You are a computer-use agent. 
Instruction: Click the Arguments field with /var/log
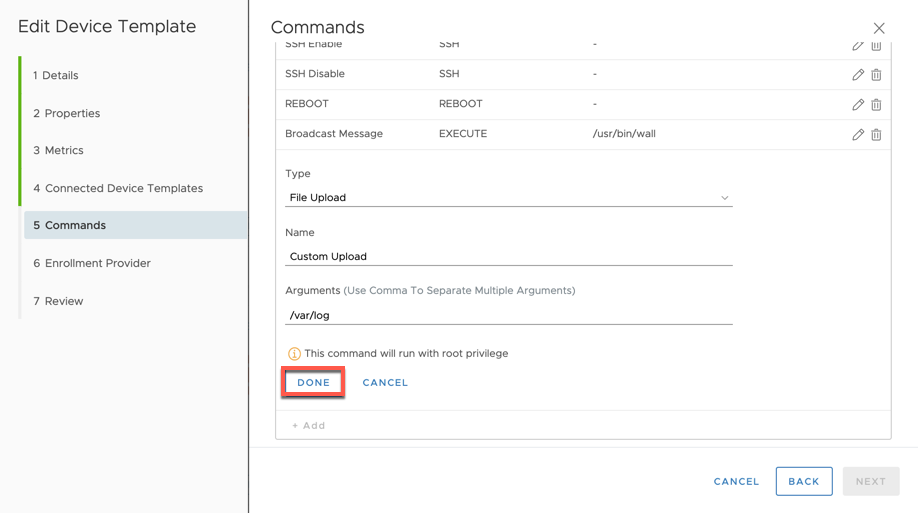pos(509,315)
